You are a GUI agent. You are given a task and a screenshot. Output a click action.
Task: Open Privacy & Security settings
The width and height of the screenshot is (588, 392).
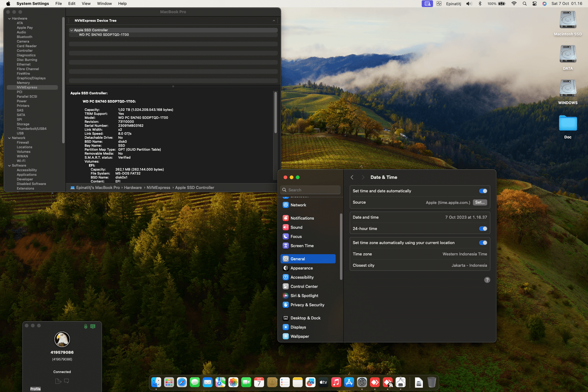point(307,305)
